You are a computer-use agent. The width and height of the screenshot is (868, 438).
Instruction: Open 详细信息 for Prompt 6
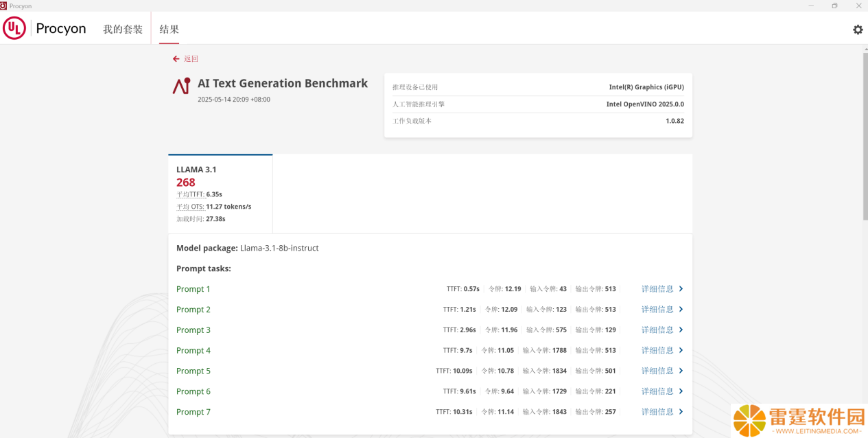[x=657, y=391]
